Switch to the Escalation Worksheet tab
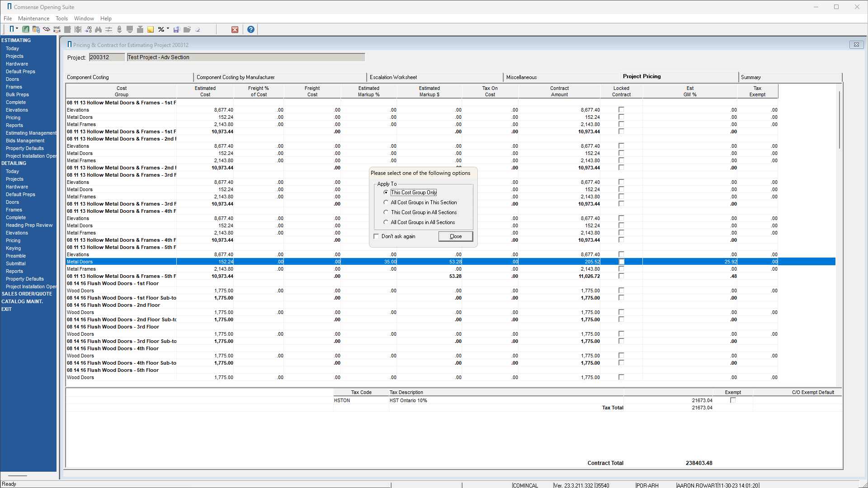Screen dimensions: 868x488 (393, 77)
